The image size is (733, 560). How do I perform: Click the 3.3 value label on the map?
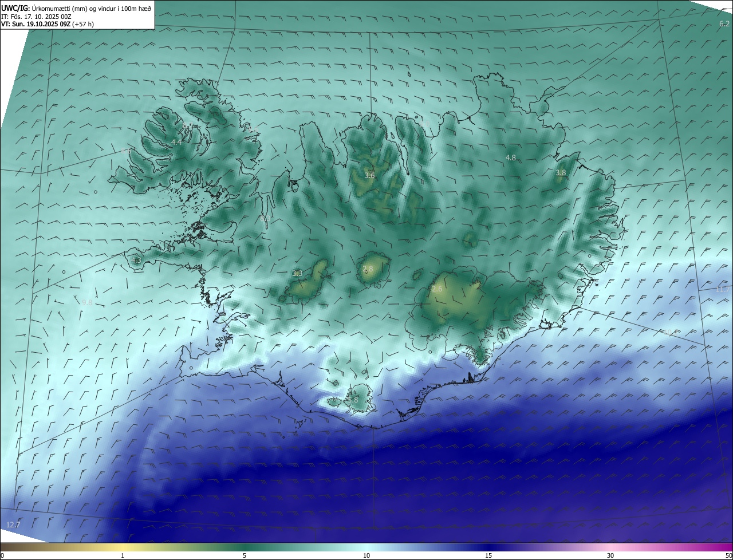click(x=297, y=273)
